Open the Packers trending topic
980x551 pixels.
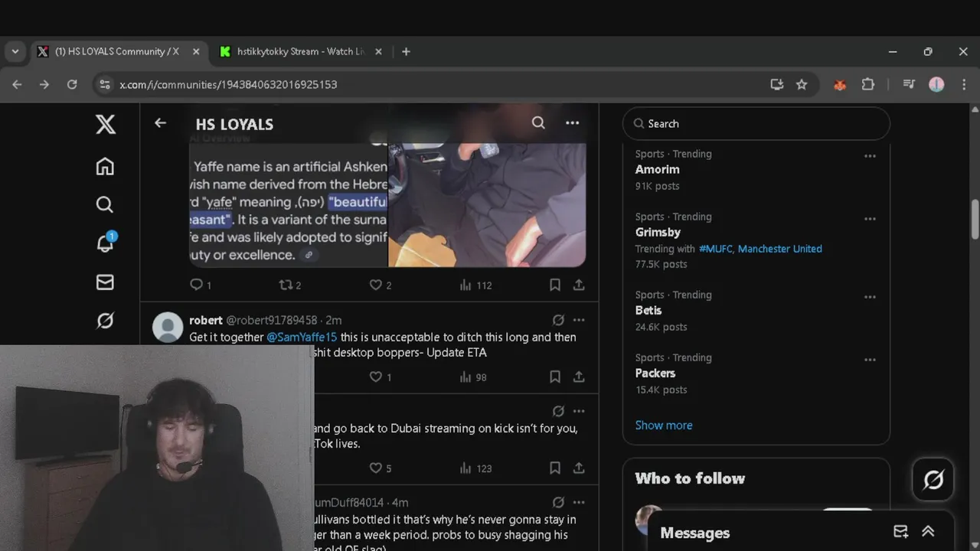(655, 373)
